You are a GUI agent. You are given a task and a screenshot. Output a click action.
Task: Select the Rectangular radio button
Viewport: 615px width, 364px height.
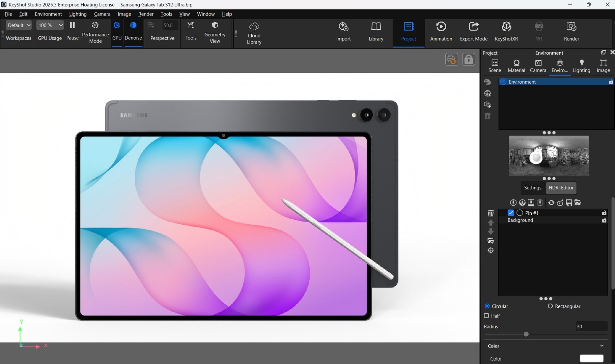point(550,306)
